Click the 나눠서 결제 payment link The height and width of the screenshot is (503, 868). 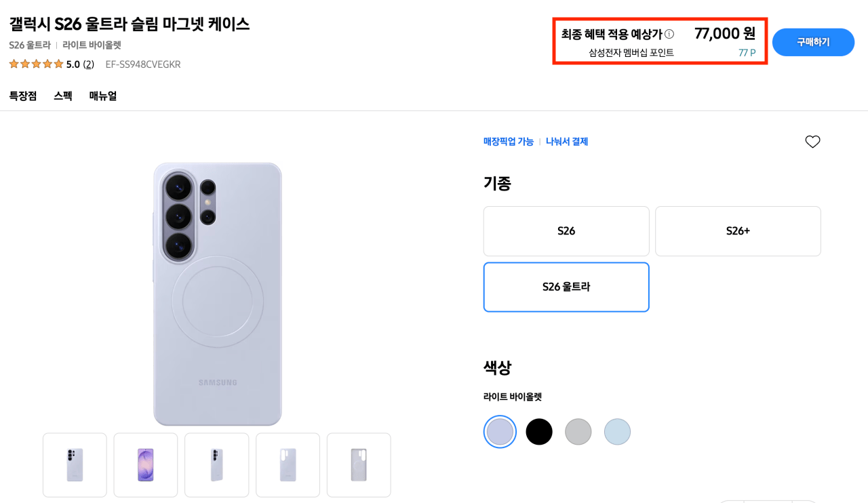coord(567,141)
